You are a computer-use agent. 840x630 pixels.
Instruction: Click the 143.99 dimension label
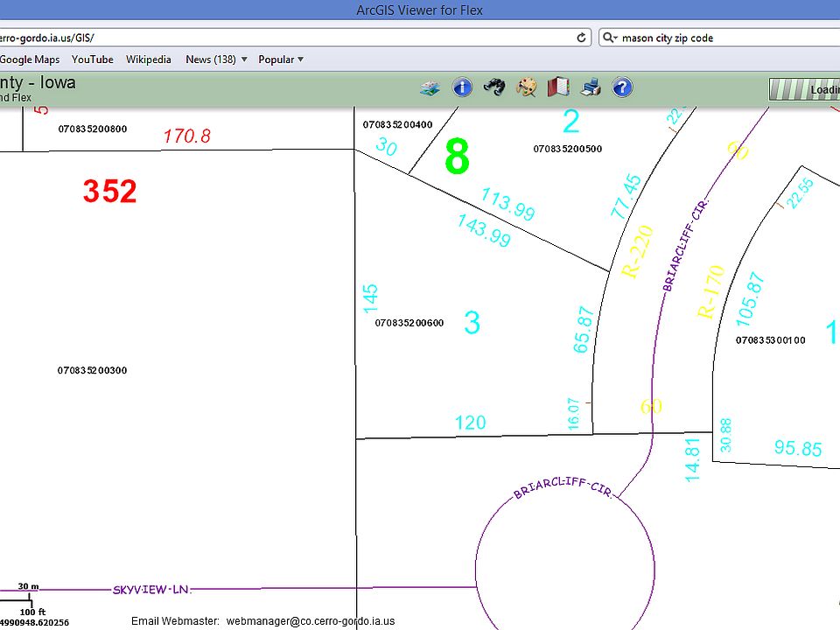click(484, 230)
